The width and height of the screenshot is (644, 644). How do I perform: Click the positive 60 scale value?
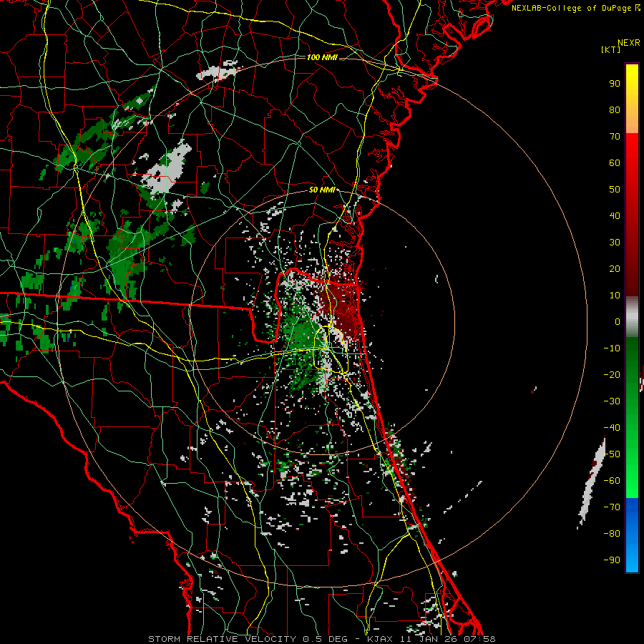(615, 163)
